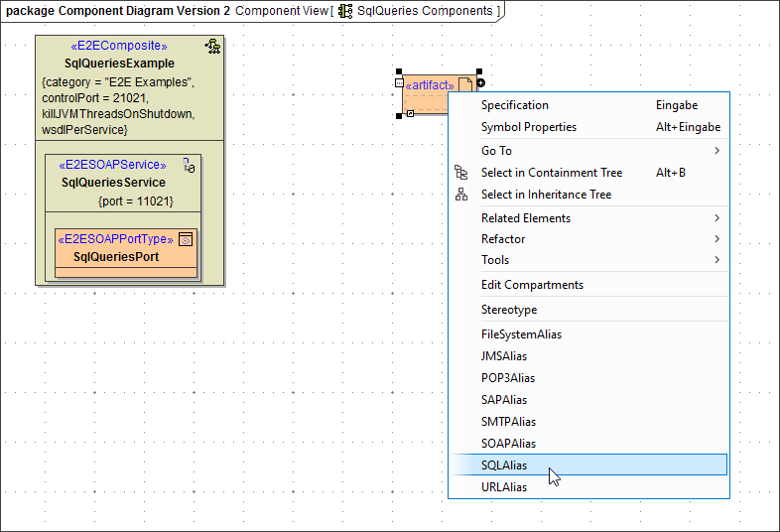
Task: Choose Edit Compartments
Action: 532,285
